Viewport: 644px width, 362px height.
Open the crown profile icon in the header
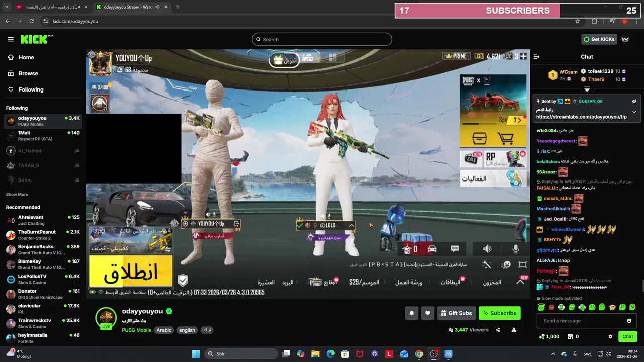(x=625, y=39)
